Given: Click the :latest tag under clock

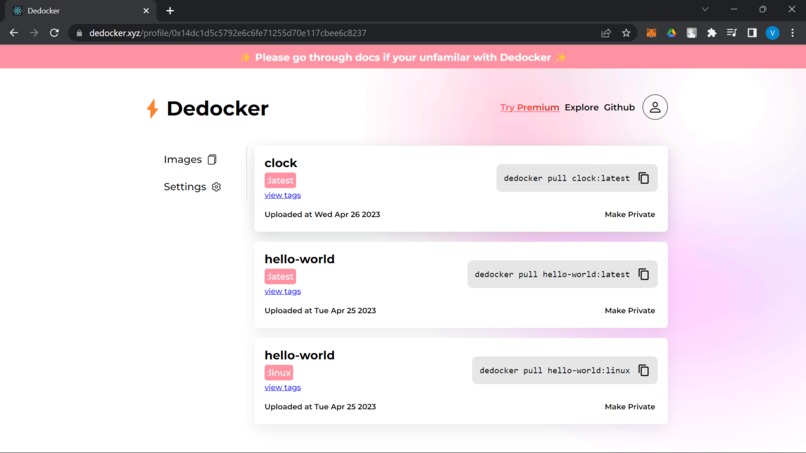Looking at the screenshot, I should pyautogui.click(x=280, y=180).
